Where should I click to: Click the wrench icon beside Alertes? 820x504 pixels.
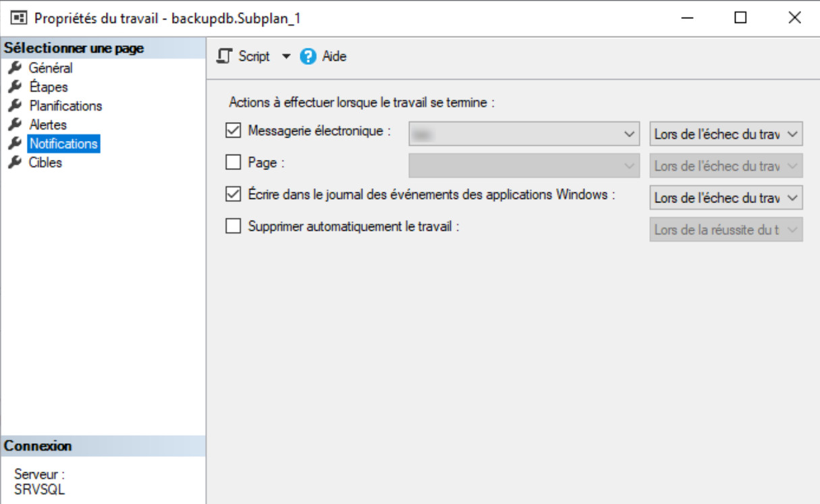point(13,125)
